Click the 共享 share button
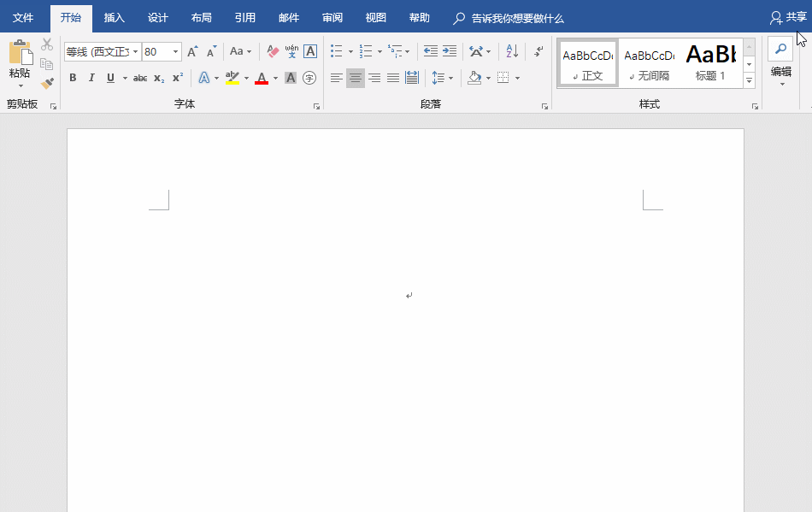The image size is (812, 512). 788,18
